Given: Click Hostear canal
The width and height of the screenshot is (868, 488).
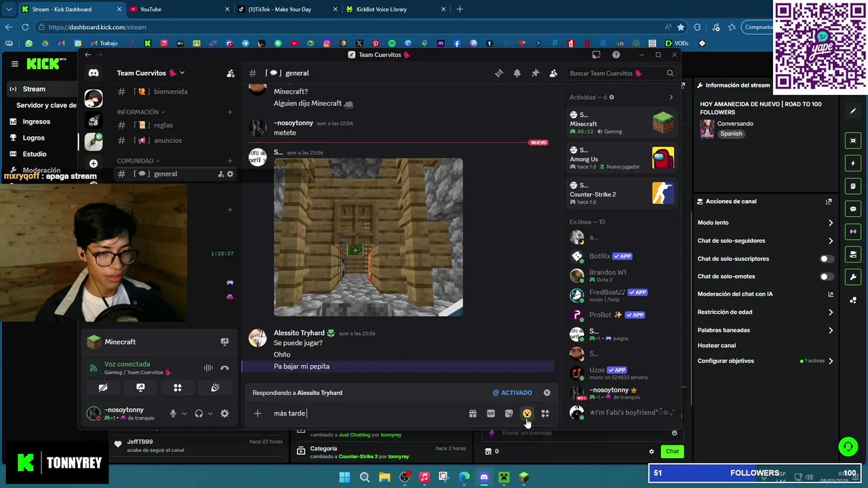Looking at the screenshot, I should click(x=716, y=346).
